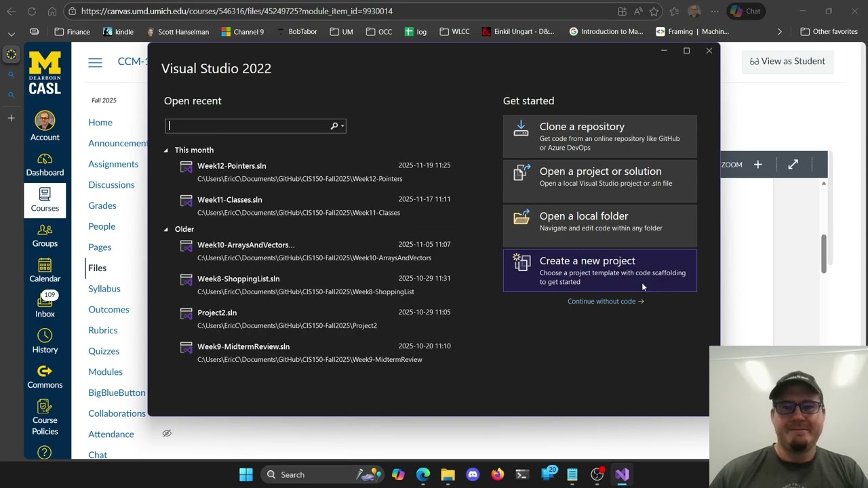
Task: Click the Week12-Pointers solution file icon
Action: point(186,167)
